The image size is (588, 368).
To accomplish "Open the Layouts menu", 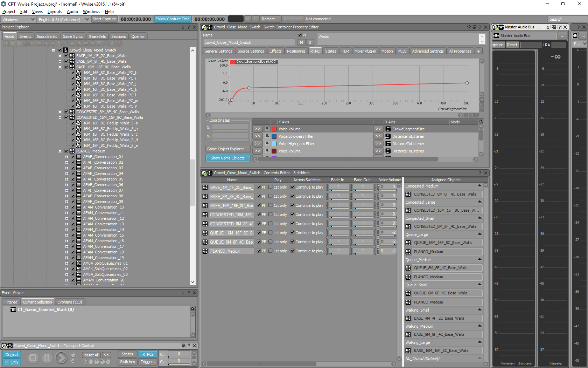I will (x=55, y=12).
